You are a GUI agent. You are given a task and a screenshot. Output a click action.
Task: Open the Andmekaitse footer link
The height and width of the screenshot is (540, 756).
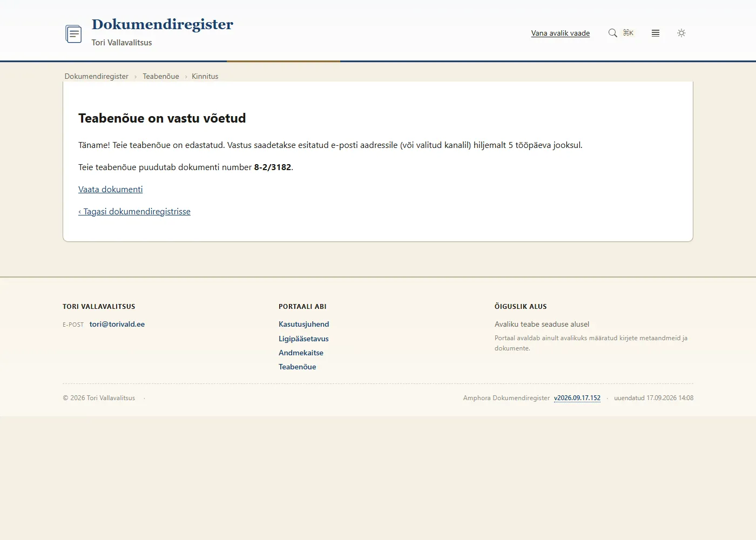301,353
